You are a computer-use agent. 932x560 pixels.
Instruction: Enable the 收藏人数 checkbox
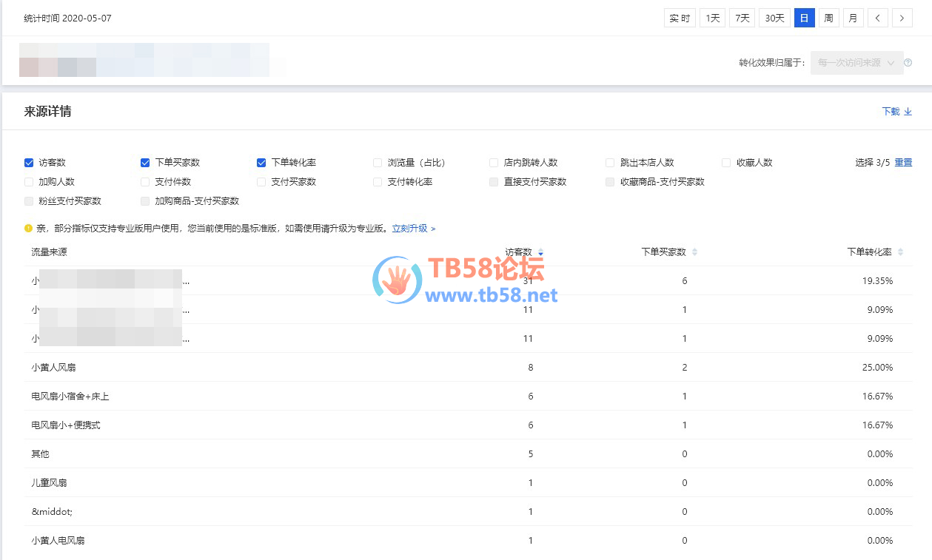(726, 163)
